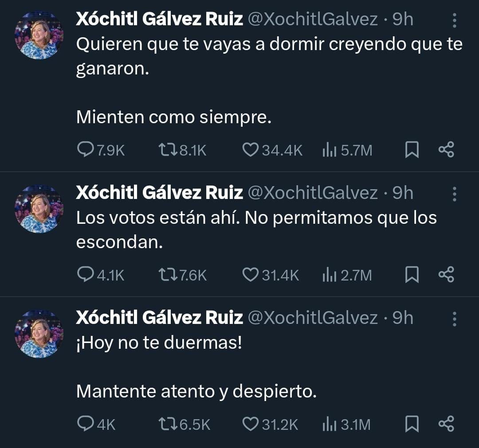Open more options for the third tweet
The height and width of the screenshot is (448, 479).
coord(454,319)
